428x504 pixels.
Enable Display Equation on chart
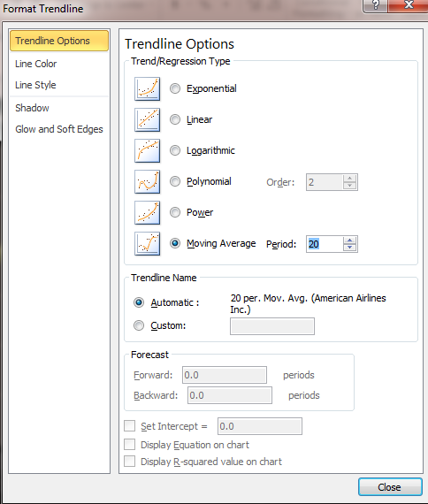[x=130, y=445]
